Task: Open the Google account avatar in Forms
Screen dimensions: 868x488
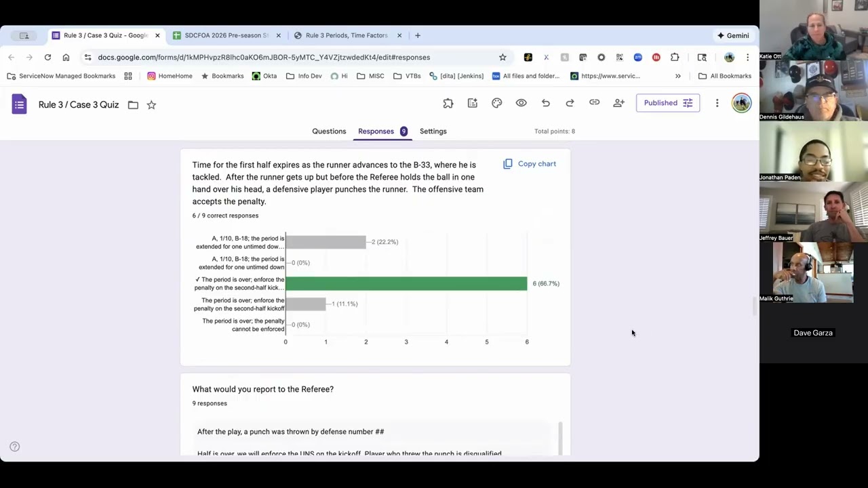Action: click(741, 103)
